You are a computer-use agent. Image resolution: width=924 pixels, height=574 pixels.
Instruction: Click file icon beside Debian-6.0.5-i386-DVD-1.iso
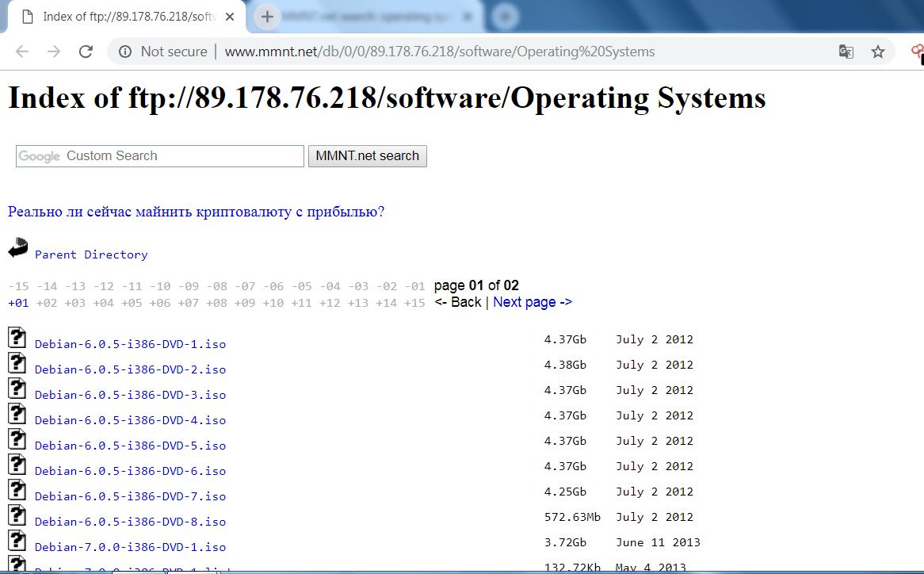point(17,338)
